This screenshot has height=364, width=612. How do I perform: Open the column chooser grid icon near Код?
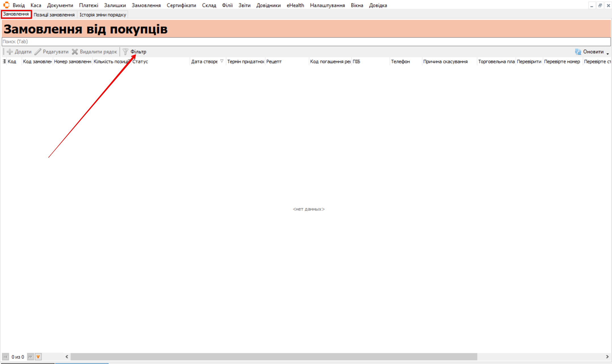coord(4,61)
